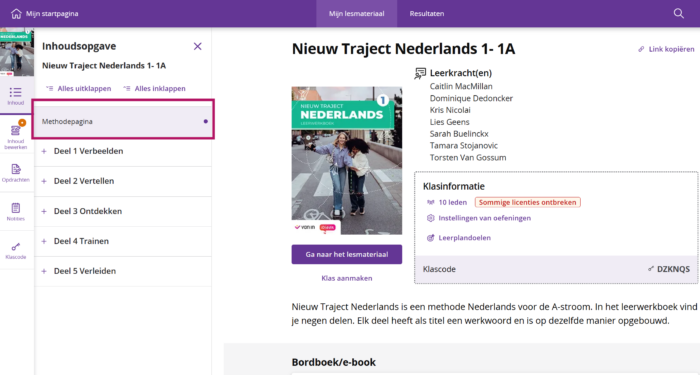This screenshot has height=375, width=700.
Task: Close the Inhoudsopgave panel
Action: coord(197,46)
